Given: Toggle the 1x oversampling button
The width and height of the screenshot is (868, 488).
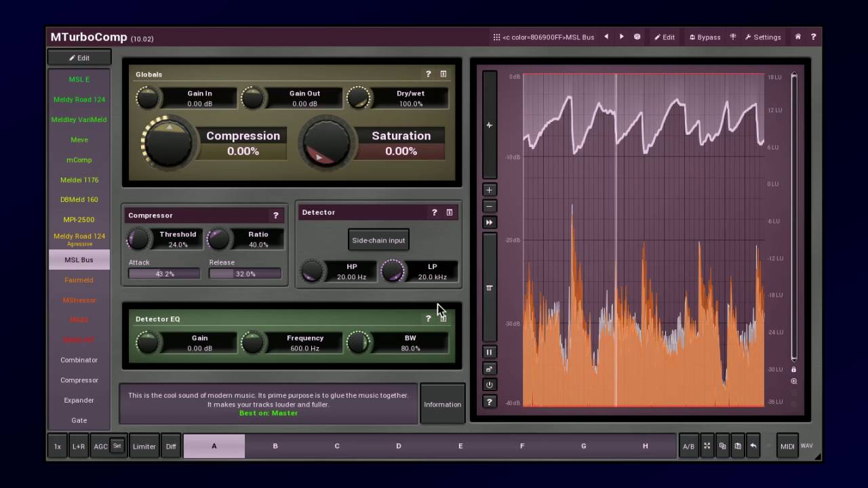Looking at the screenshot, I should pos(58,446).
